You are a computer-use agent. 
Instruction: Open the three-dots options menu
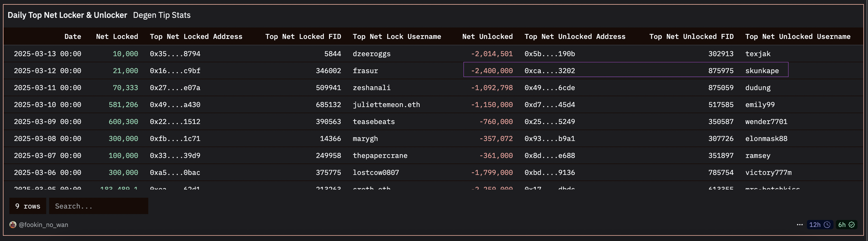799,225
